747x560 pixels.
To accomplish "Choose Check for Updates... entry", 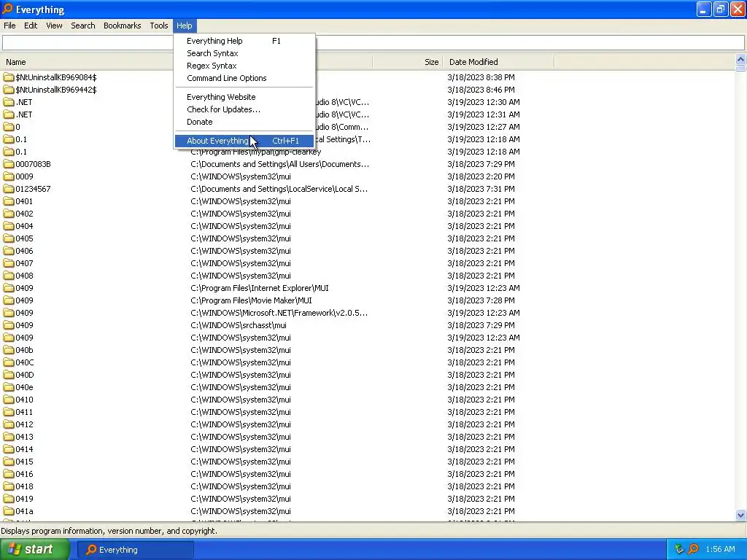I will (x=244, y=109).
